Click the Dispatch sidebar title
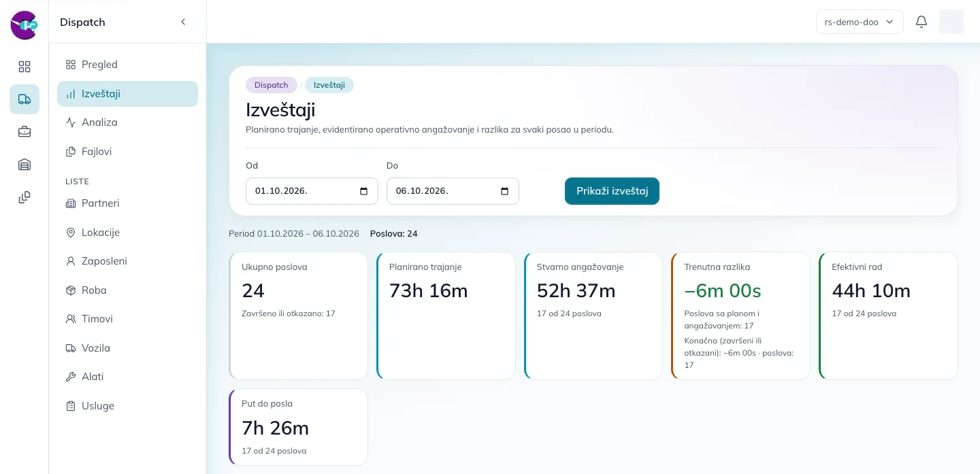The width and height of the screenshot is (980, 474). [82, 22]
